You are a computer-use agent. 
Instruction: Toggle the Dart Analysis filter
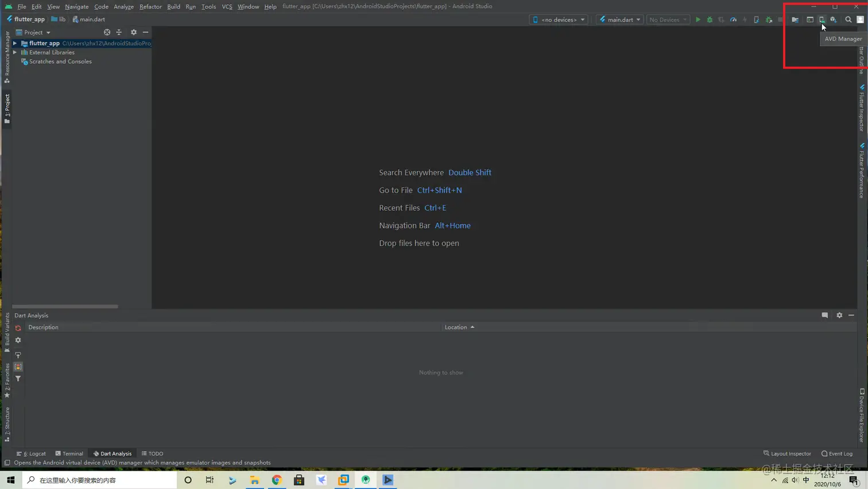(x=18, y=379)
